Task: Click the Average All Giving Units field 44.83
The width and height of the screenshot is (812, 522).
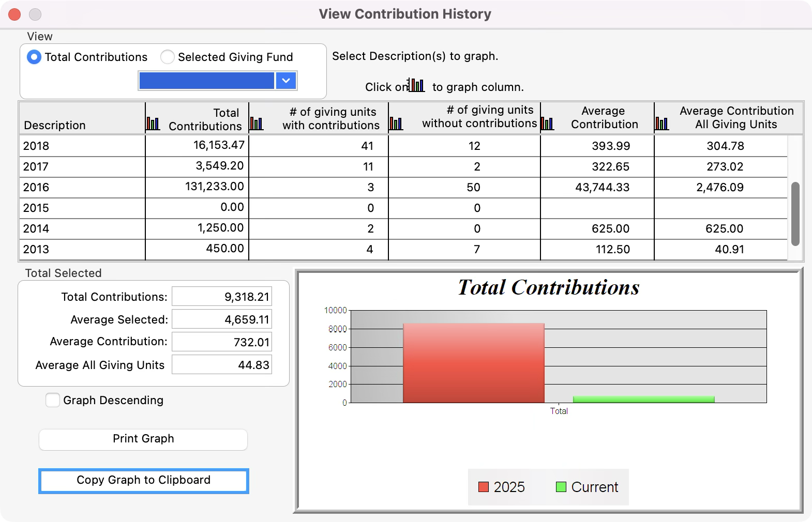Action: [222, 365]
